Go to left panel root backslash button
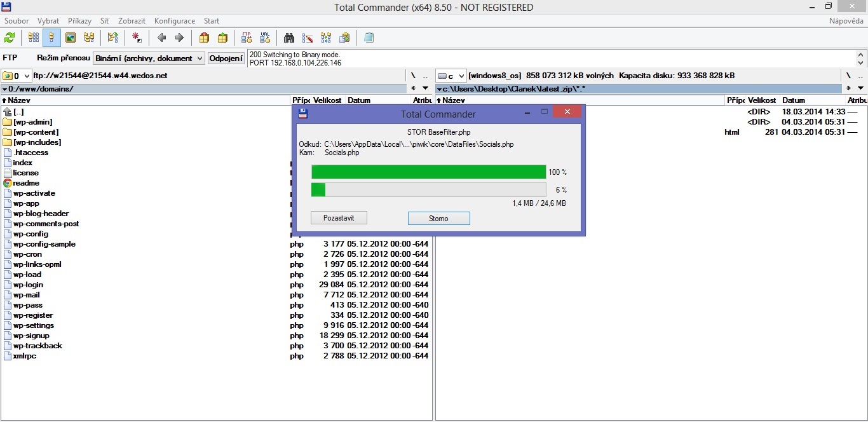 (x=413, y=76)
